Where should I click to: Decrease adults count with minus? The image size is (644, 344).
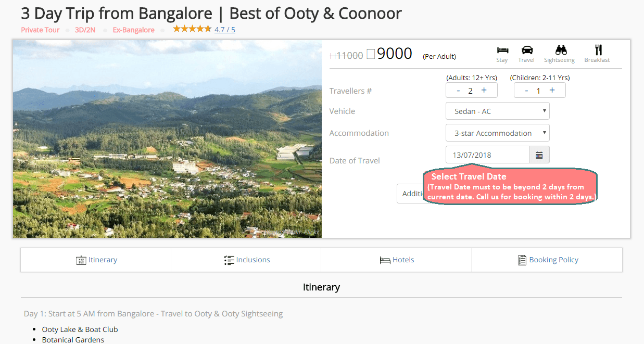coord(458,91)
